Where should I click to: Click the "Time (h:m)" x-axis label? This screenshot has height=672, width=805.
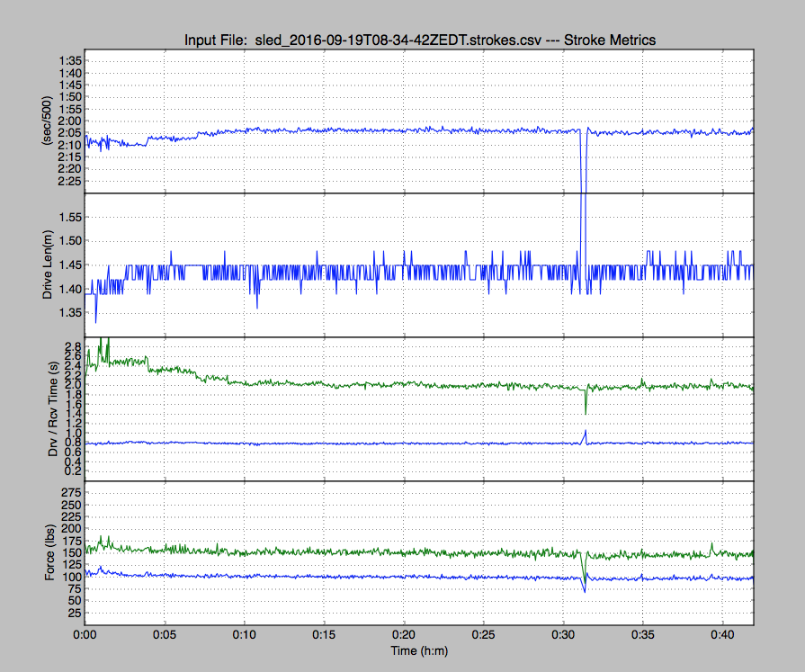(418, 649)
